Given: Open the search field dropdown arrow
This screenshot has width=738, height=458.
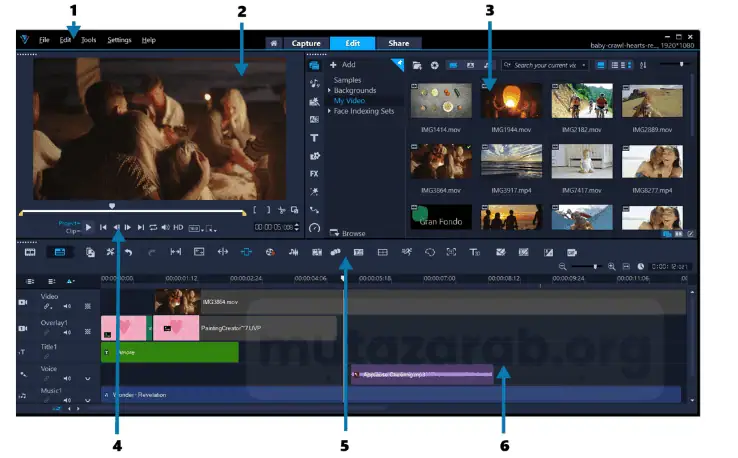Looking at the screenshot, I should [x=584, y=65].
